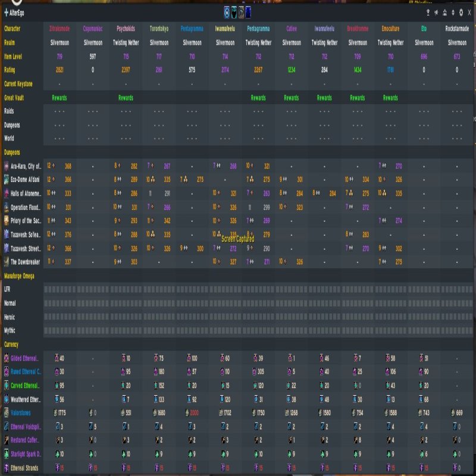The width and height of the screenshot is (476, 476).
Task: Click the first affix icon at top center
Action: click(x=227, y=12)
